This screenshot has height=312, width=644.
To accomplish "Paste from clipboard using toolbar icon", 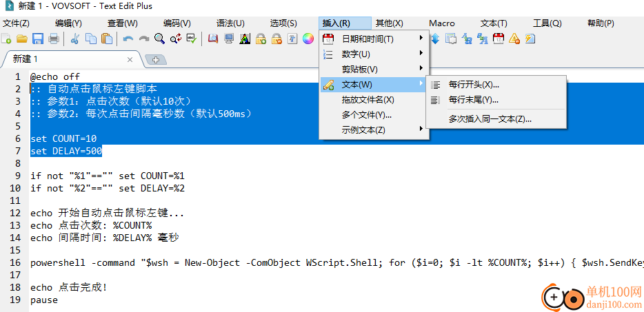I will (x=107, y=39).
